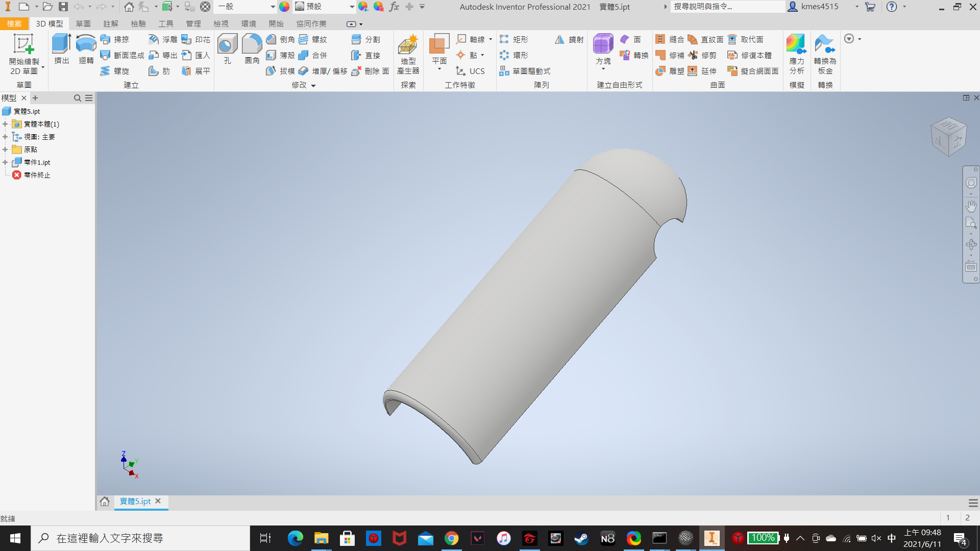Screen dimensions: 980x551
Task: Click the 草圖驅動式 pattern button
Action: coord(525,71)
